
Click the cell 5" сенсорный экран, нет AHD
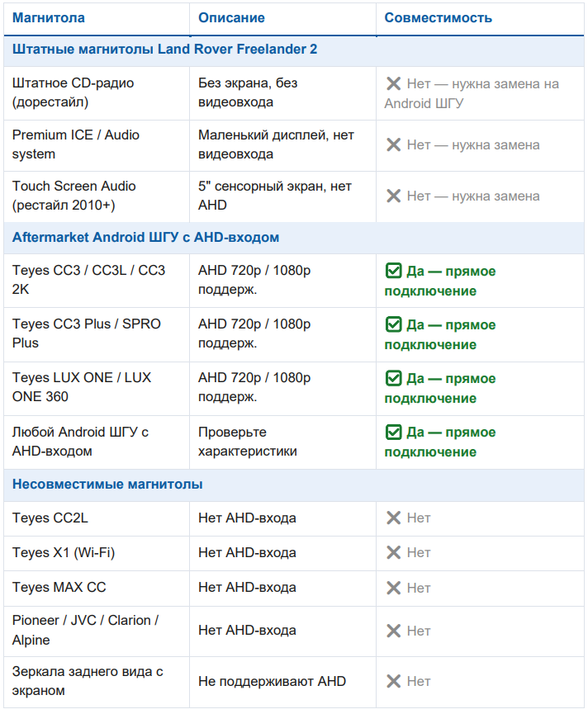282,196
